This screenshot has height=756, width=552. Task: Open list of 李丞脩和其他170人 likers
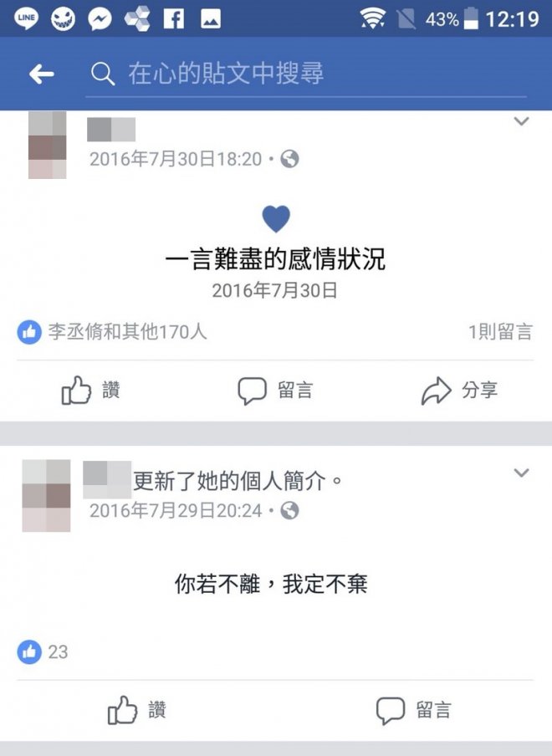112,332
